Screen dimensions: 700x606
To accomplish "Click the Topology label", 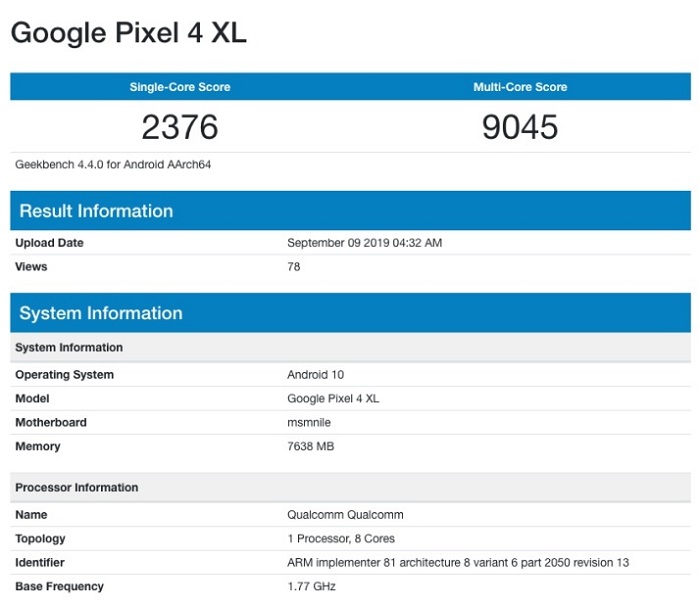I will pos(40,539).
